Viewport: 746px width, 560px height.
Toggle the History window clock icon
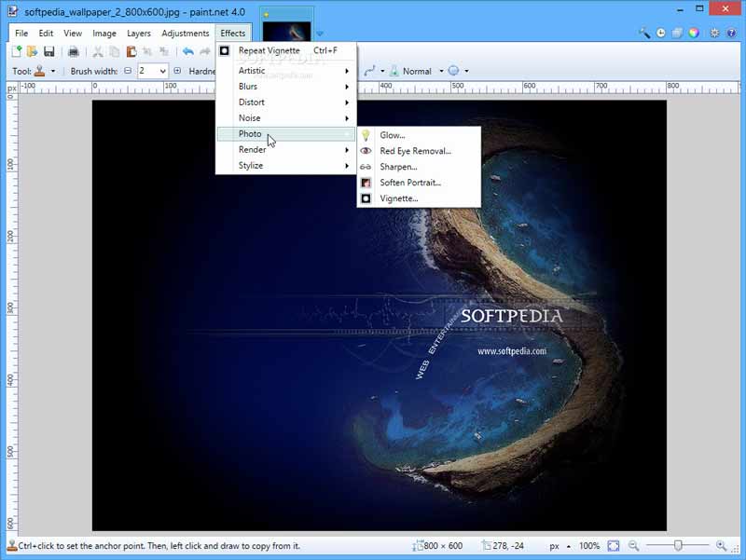661,33
